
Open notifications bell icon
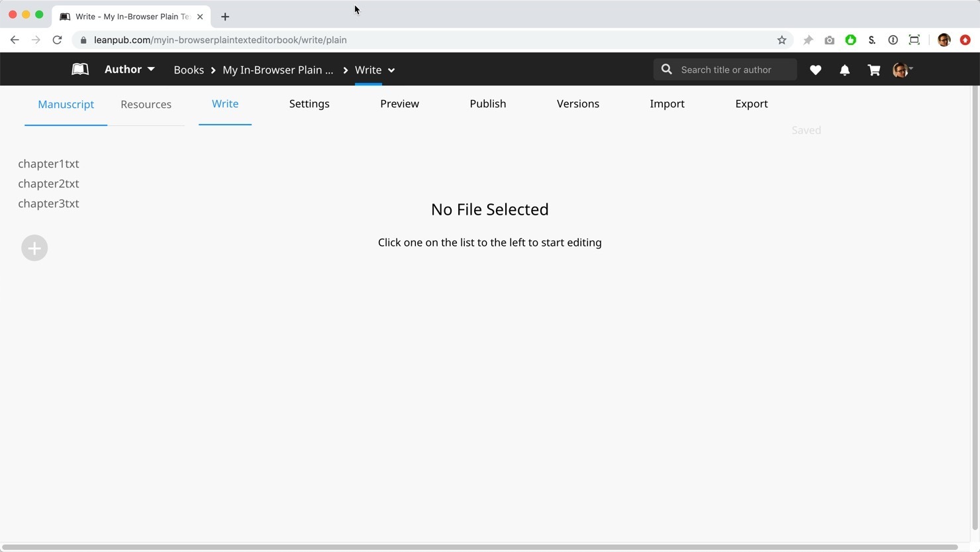pos(844,70)
